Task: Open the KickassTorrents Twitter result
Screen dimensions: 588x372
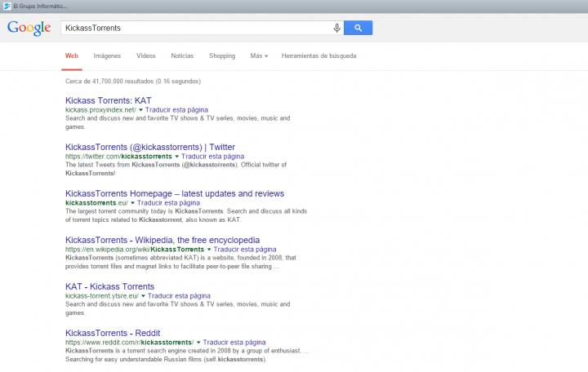Action: [x=150, y=147]
